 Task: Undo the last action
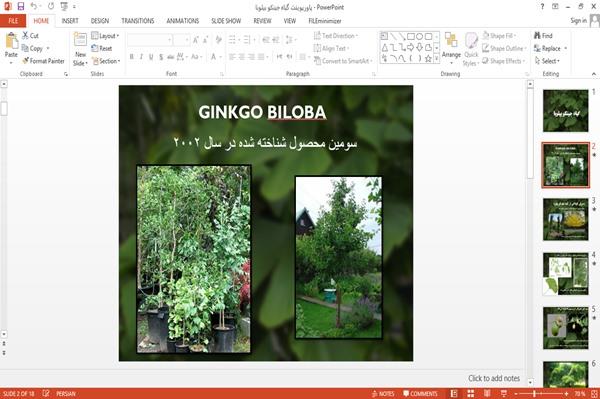click(34, 7)
